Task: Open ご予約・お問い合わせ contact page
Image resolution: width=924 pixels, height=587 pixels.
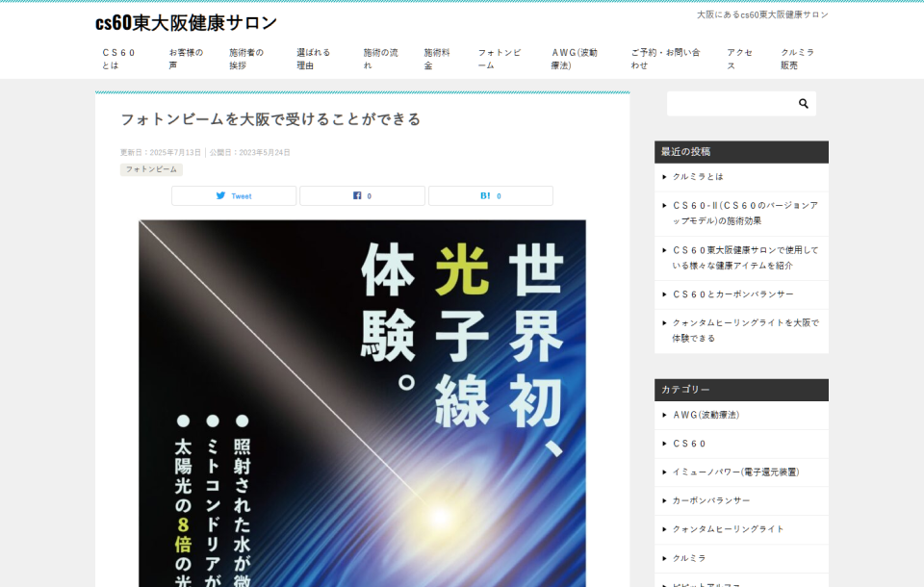Action: click(665, 59)
